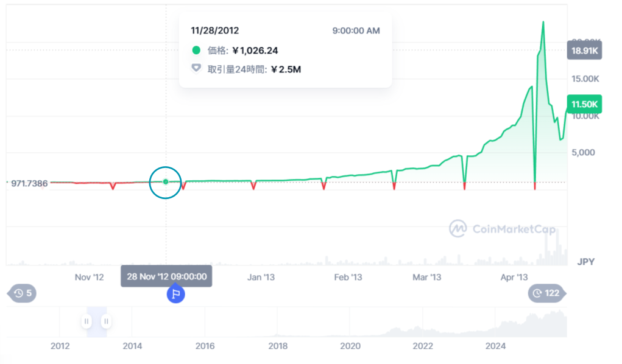The height and width of the screenshot is (364, 622).
Task: Open the history badge showing 5
Action: [x=23, y=293]
